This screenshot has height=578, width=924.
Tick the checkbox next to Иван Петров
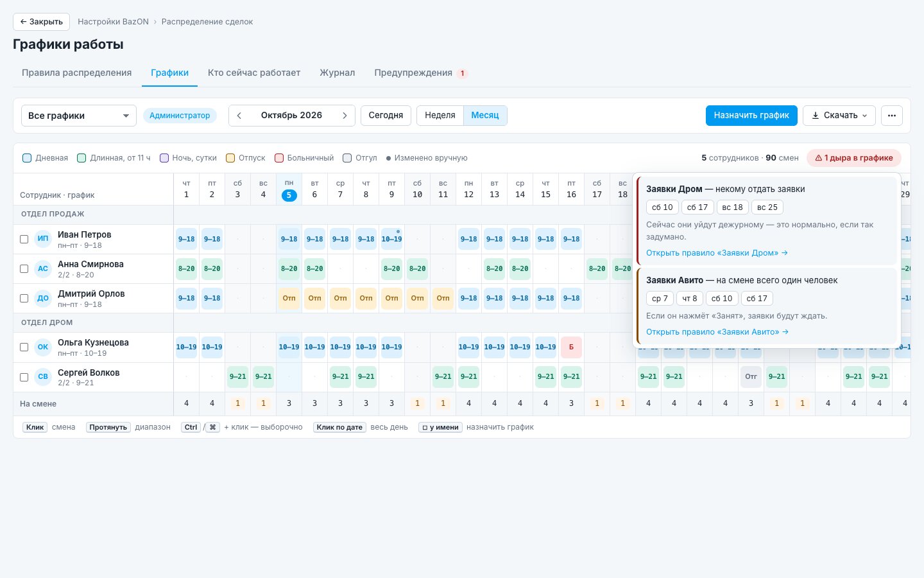click(24, 239)
